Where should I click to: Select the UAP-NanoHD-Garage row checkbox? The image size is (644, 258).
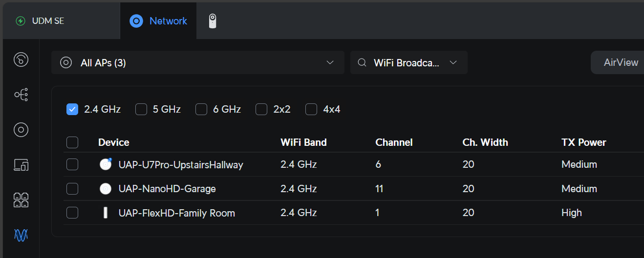point(72,189)
